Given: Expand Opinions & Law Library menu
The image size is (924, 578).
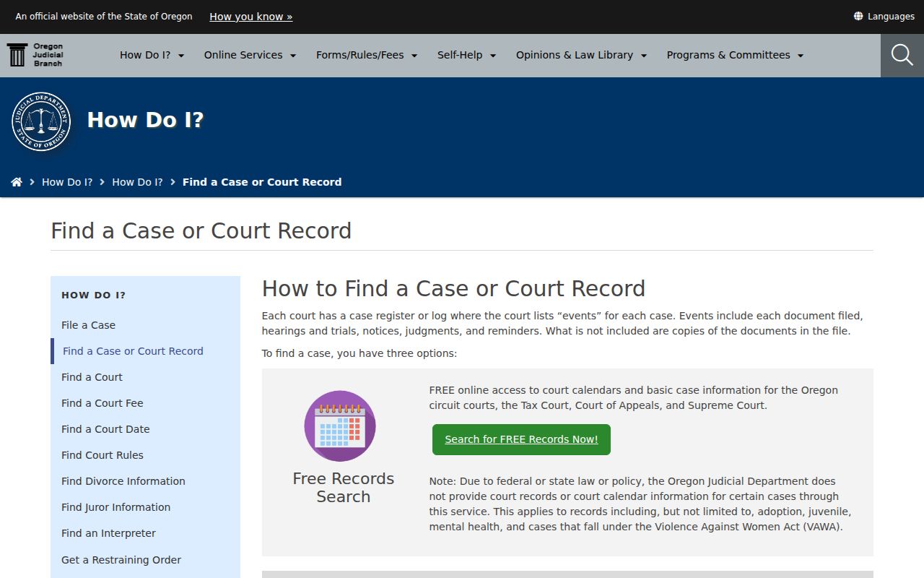Looking at the screenshot, I should pos(582,55).
